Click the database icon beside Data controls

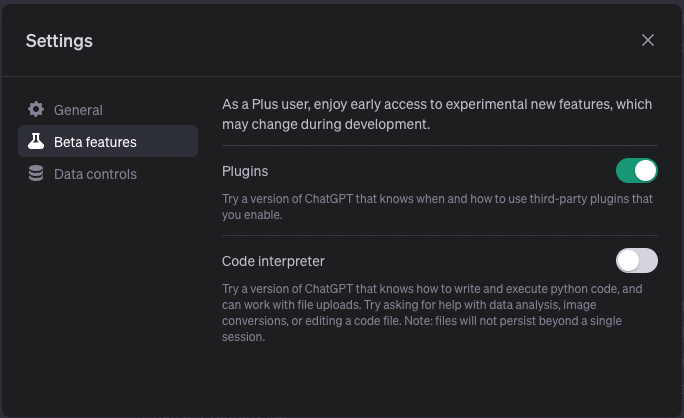[x=36, y=173]
